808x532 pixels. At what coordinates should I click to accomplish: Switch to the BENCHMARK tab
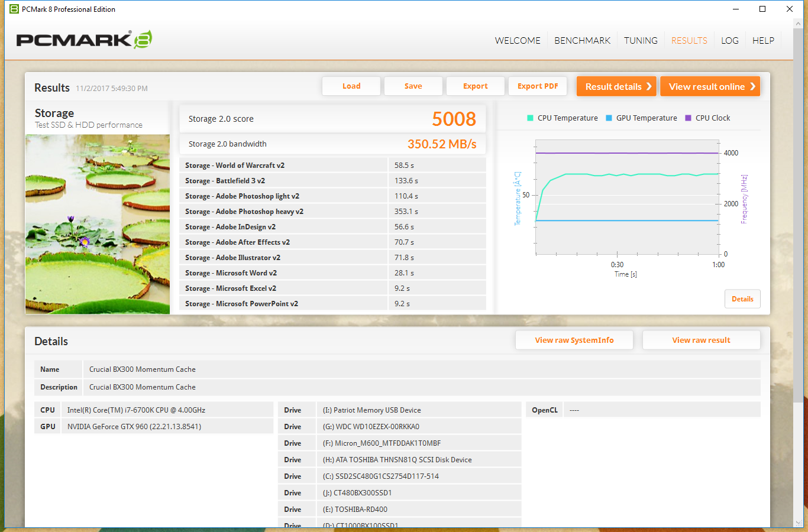582,41
